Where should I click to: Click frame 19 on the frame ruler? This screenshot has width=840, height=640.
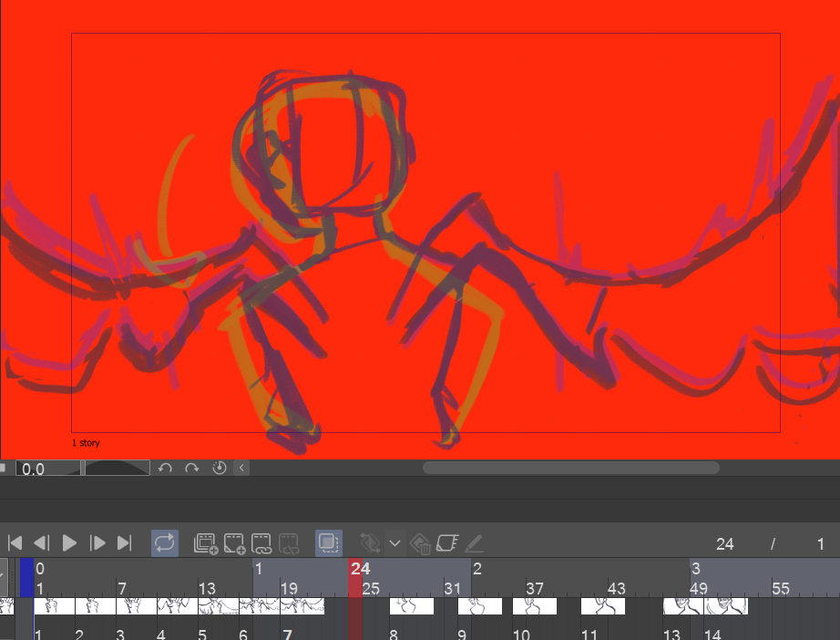point(290,589)
